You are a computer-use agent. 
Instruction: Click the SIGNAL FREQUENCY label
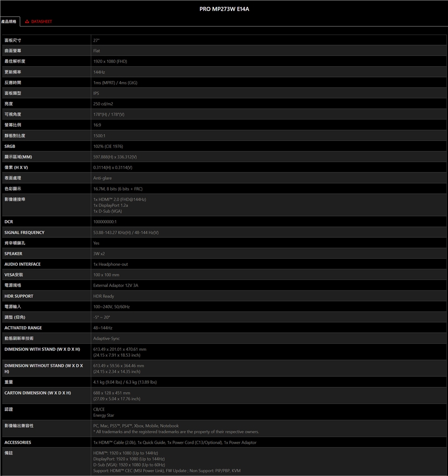[x=24, y=233]
